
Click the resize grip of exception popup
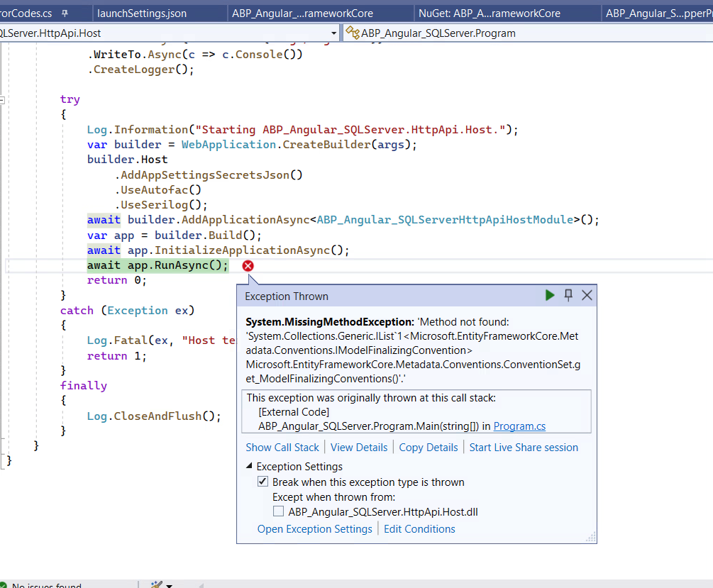(x=590, y=538)
